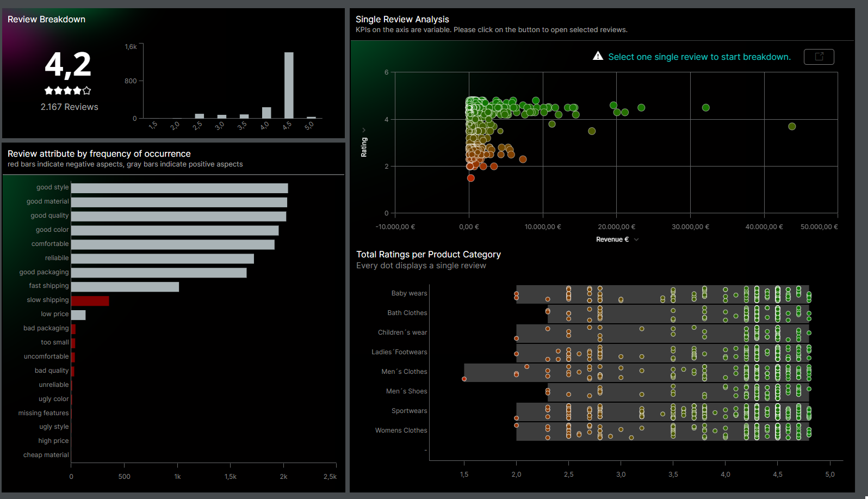Select the lowest-rated dot in Men's Clothes row
This screenshot has width=868, height=499.
464,379
